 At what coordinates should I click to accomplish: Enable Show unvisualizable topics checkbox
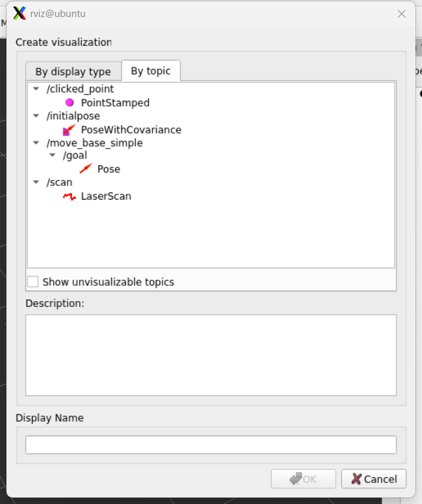33,282
